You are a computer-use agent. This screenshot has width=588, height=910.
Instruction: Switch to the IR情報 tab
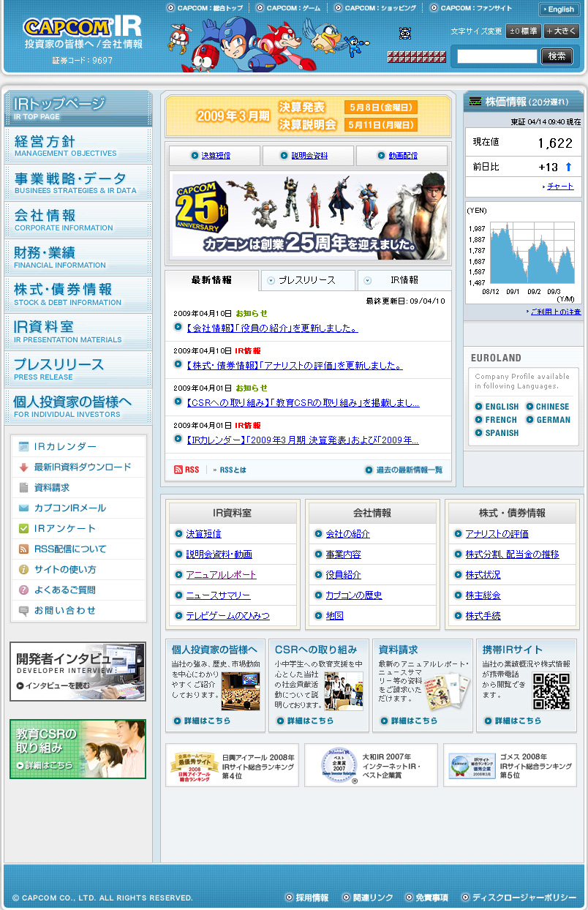(x=404, y=280)
